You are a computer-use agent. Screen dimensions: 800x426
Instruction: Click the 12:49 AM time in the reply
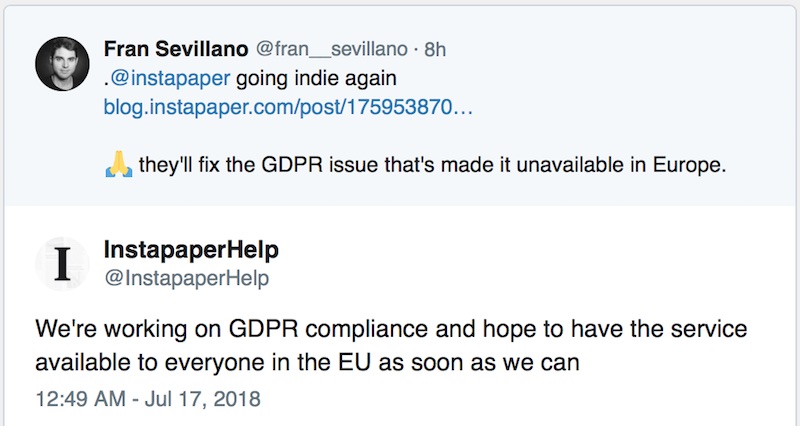pyautogui.click(x=79, y=399)
